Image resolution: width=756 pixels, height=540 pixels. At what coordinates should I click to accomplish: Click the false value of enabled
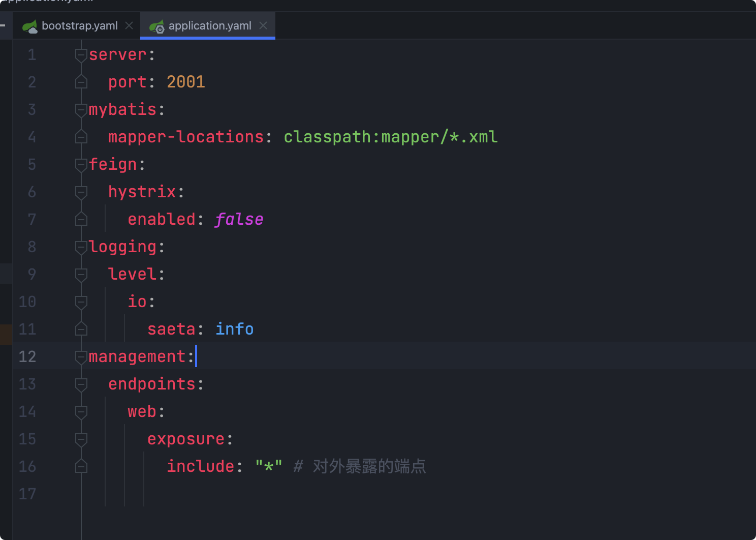[239, 219]
